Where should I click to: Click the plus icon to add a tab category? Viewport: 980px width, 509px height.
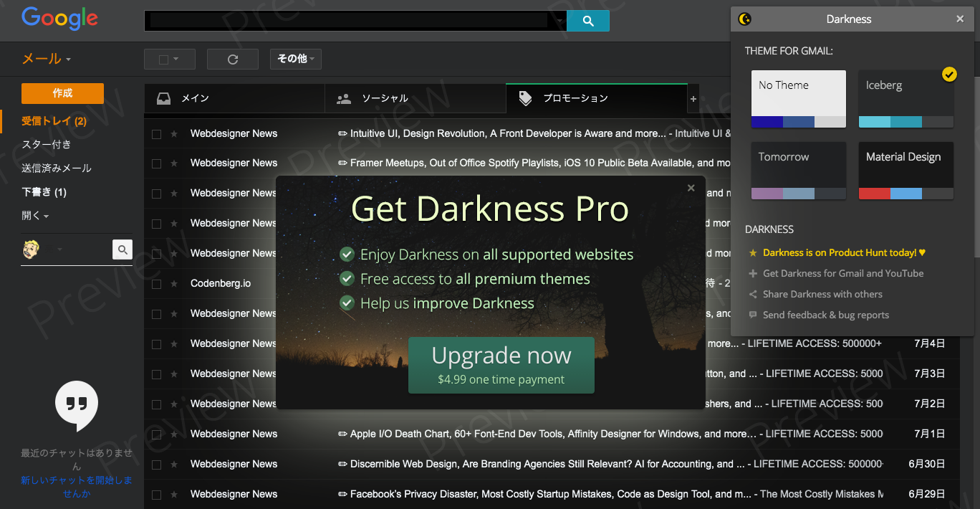(x=693, y=97)
